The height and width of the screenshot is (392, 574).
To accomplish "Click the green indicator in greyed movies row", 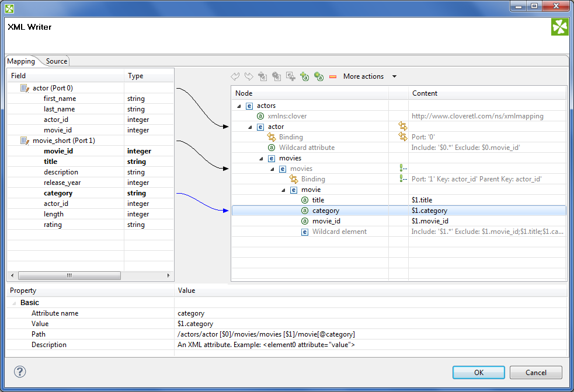I will (403, 168).
